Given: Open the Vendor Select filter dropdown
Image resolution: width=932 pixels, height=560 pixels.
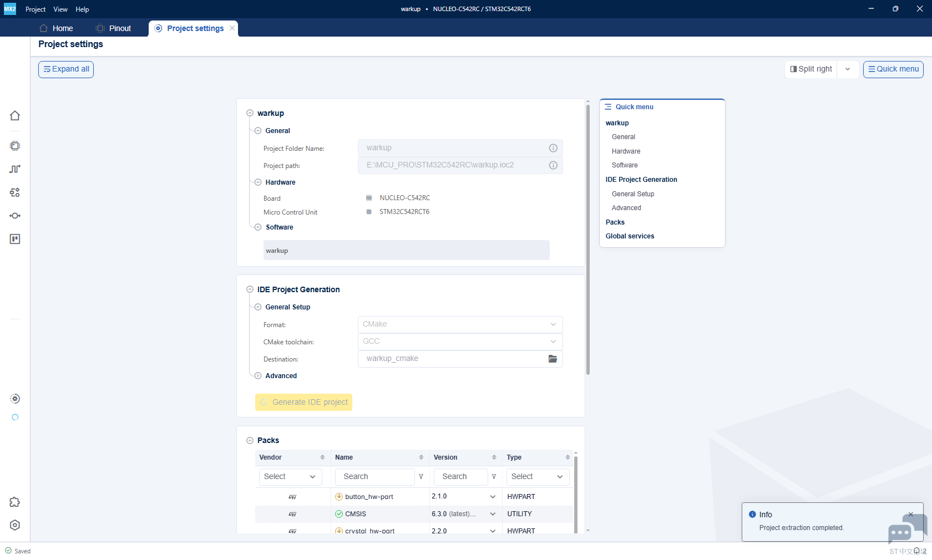Looking at the screenshot, I should 290,477.
